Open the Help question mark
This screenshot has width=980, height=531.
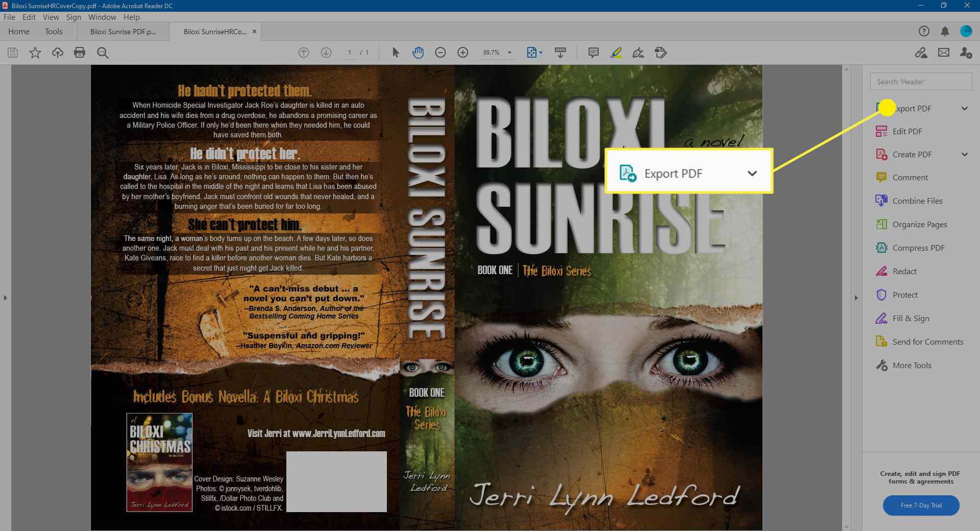(924, 31)
